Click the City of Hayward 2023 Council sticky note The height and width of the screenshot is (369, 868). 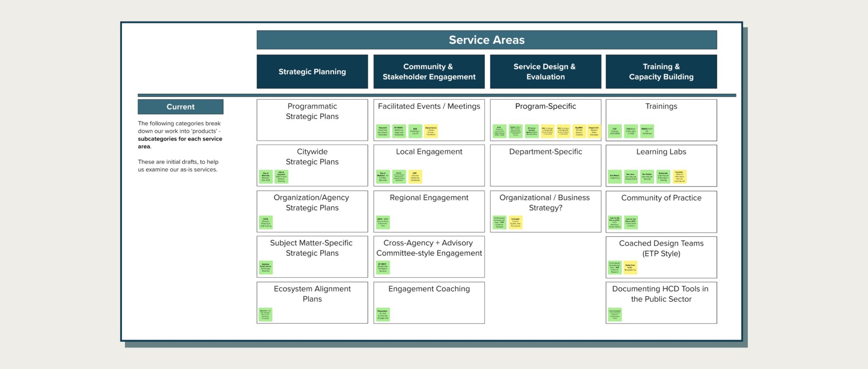(x=281, y=177)
